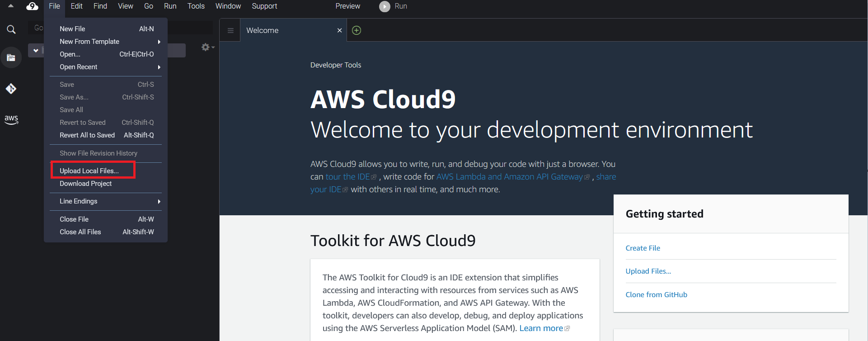
Task: Open the File menu
Action: 54,6
